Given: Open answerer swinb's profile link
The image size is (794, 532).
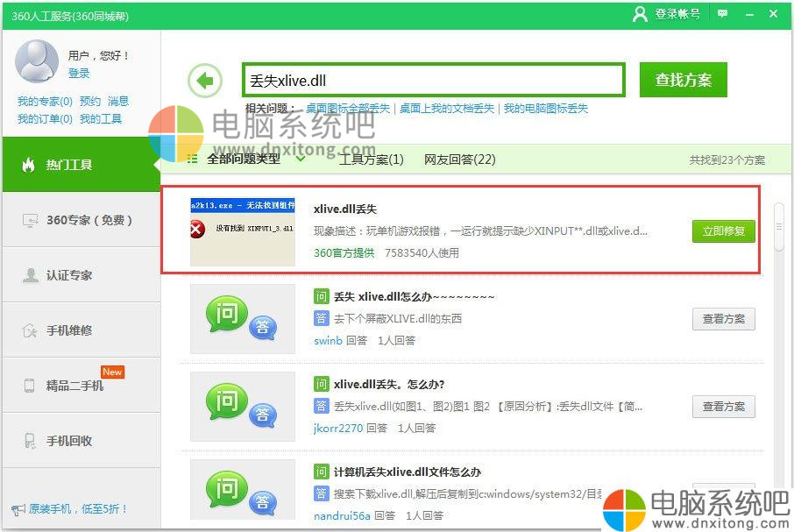Looking at the screenshot, I should pyautogui.click(x=328, y=341).
